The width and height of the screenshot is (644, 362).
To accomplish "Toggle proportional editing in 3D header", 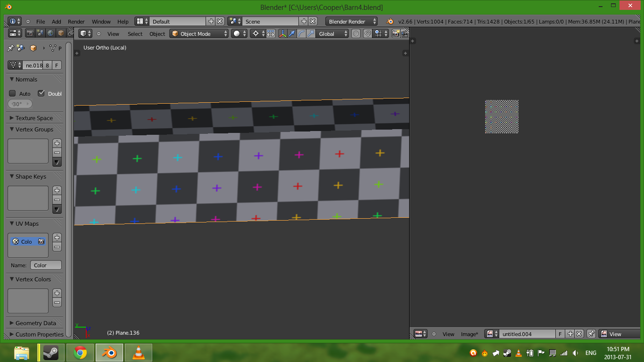I will [356, 33].
